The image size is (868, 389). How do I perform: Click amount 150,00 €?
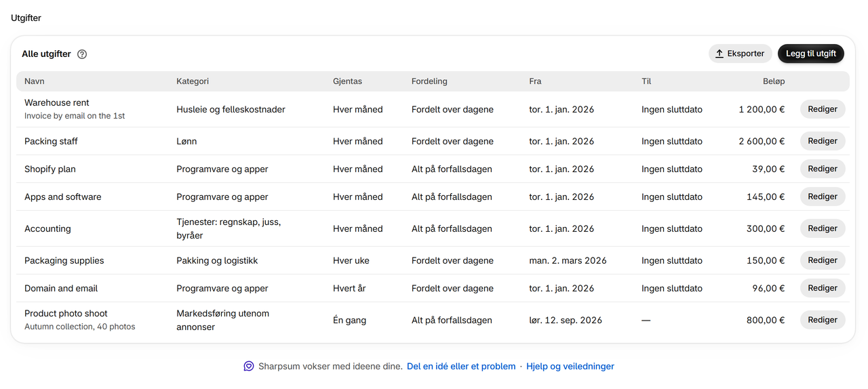pos(766,260)
